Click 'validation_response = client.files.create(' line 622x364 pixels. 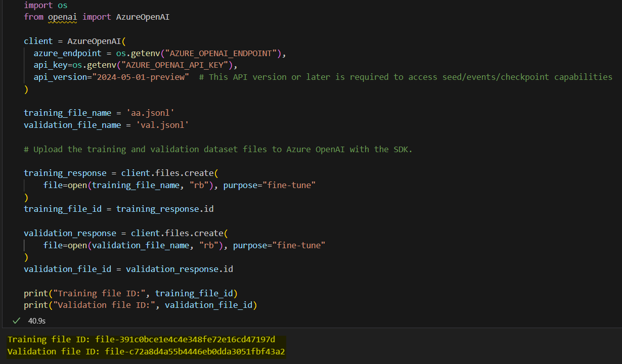click(x=126, y=233)
